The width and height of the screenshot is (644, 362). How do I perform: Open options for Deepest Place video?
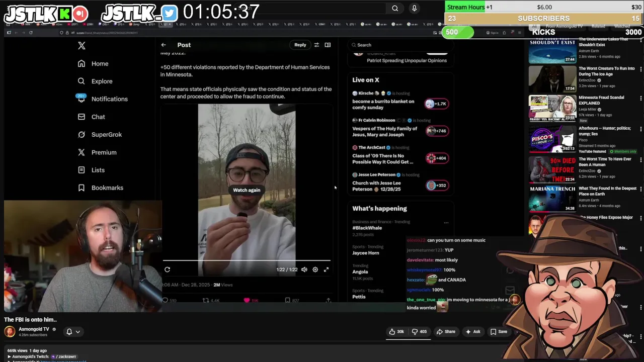click(640, 189)
